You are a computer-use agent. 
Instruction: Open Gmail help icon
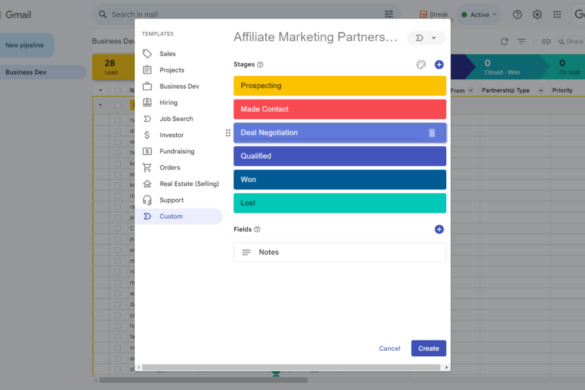click(x=517, y=15)
